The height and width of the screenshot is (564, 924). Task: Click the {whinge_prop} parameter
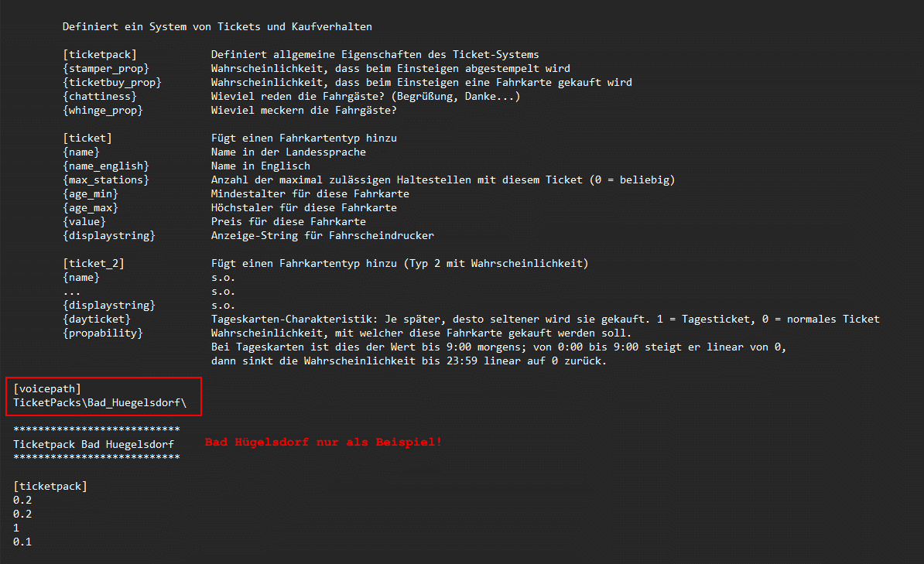coord(102,110)
